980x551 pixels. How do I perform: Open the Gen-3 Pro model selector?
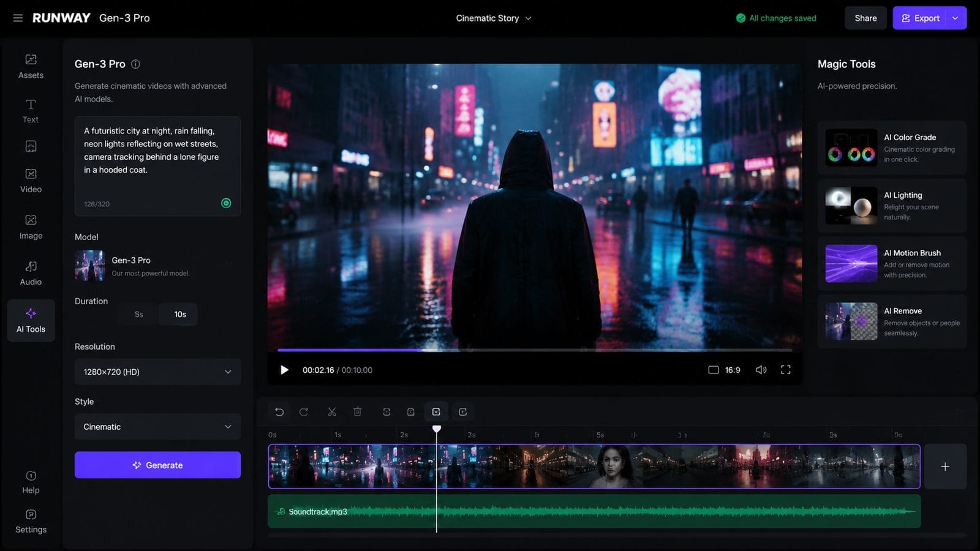coord(157,266)
